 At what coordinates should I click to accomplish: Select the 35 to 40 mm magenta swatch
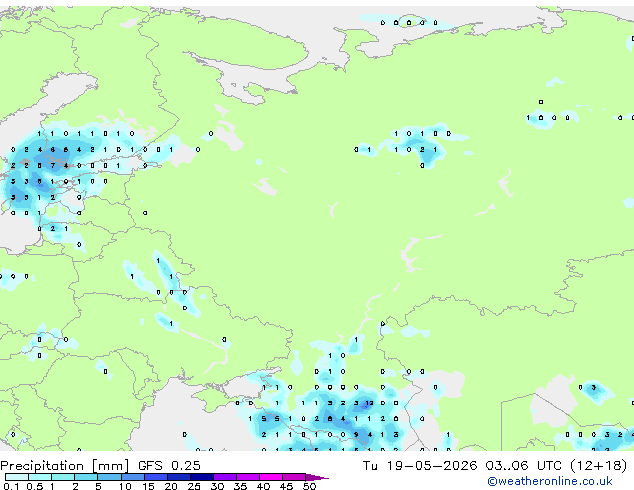pos(248,477)
